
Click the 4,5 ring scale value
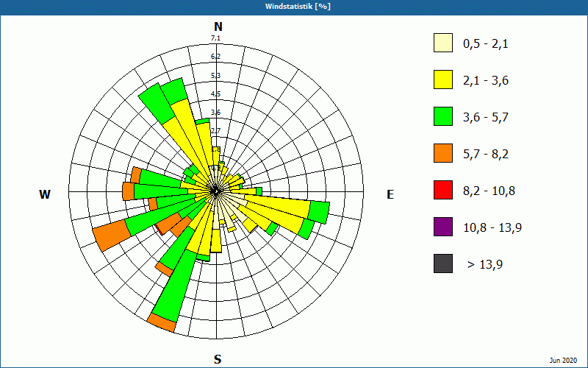[x=215, y=94]
